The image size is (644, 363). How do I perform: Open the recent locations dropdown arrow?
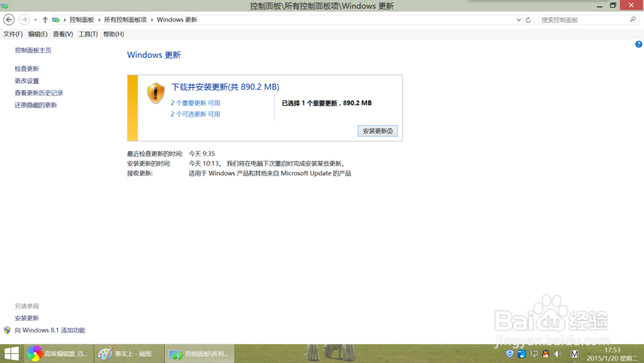click(35, 20)
